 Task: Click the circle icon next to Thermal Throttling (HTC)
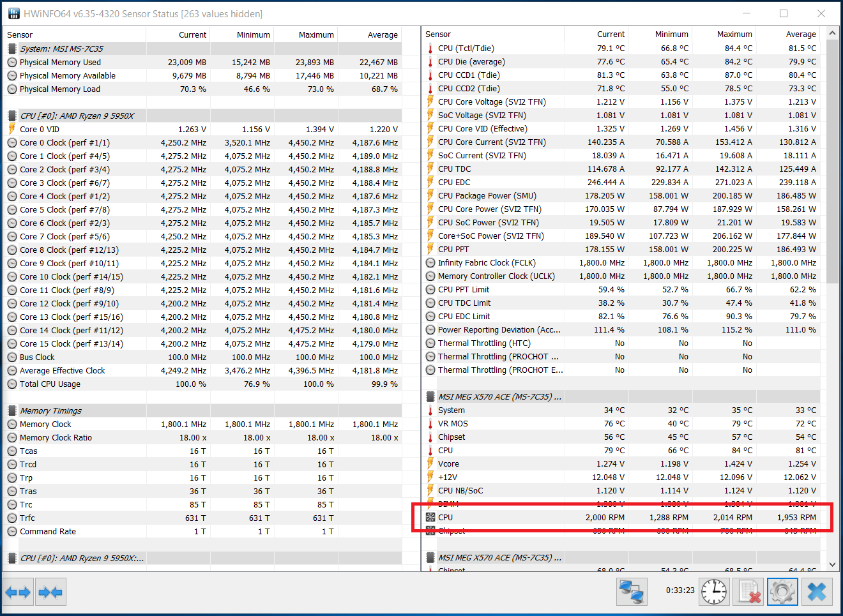[430, 343]
